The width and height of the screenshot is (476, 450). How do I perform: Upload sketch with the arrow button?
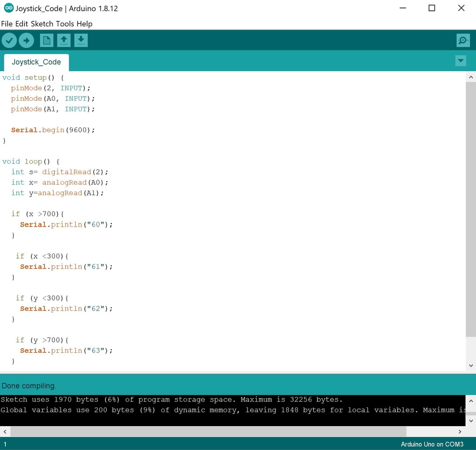tap(26, 40)
